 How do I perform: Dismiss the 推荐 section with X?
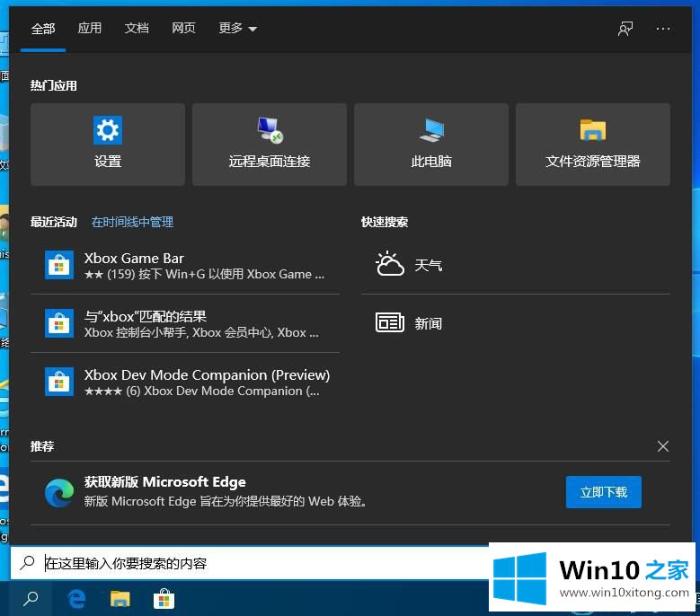coord(663,446)
